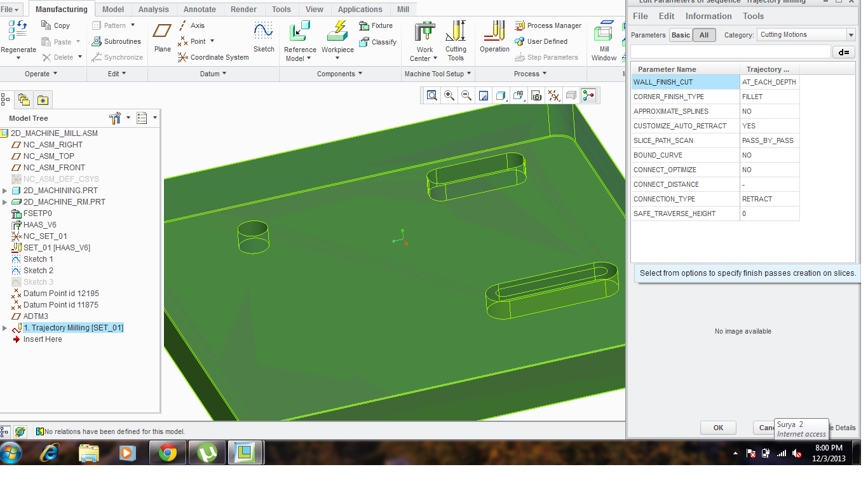Click the parameter value input field
The width and height of the screenshot is (868, 488).
[x=731, y=52]
